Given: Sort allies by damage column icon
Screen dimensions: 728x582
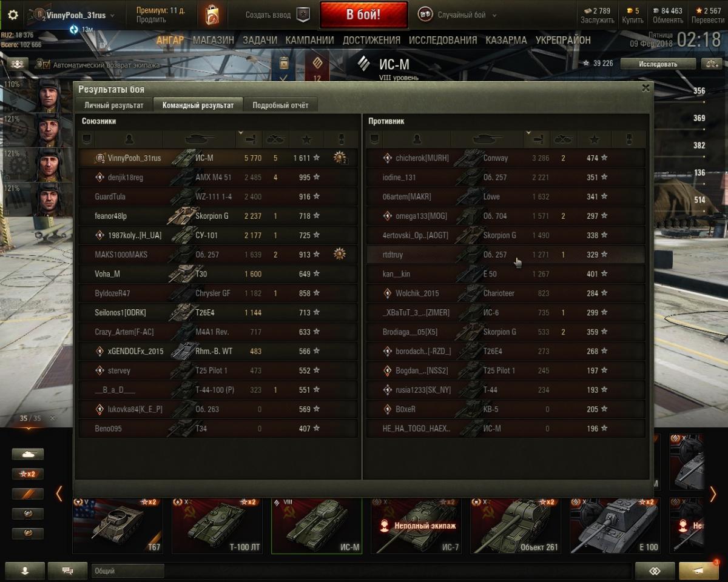Looking at the screenshot, I should [x=252, y=139].
